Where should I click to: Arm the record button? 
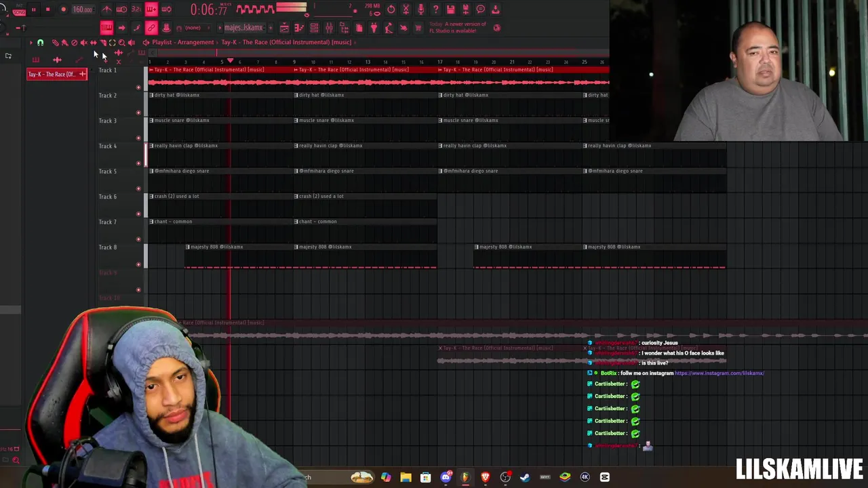pyautogui.click(x=63, y=9)
